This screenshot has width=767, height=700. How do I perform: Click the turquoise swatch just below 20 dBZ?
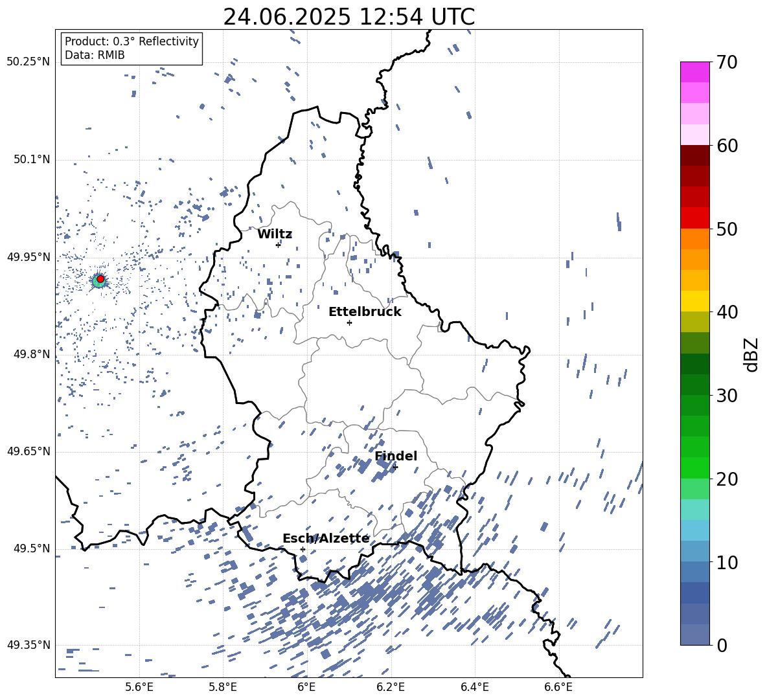(694, 510)
